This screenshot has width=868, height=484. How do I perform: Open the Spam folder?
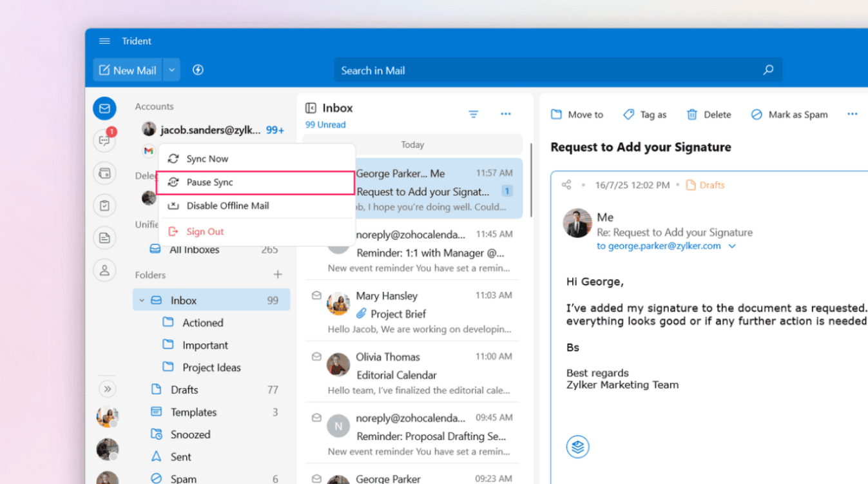click(x=211, y=478)
